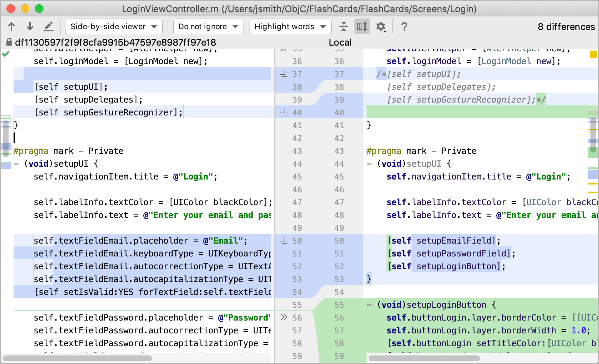Screen dimensions: 599x364
Task: Click navigationItem.title line in left pane
Action: point(126,176)
